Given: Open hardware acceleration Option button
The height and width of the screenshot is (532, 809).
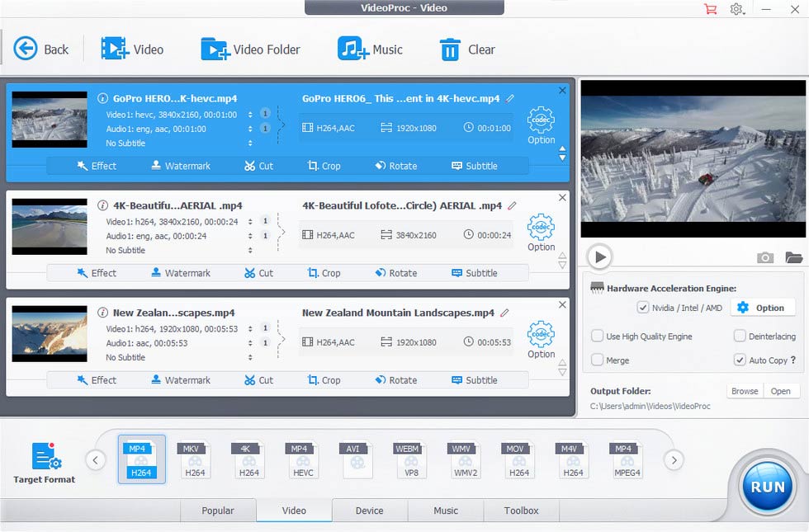Looking at the screenshot, I should coord(761,308).
